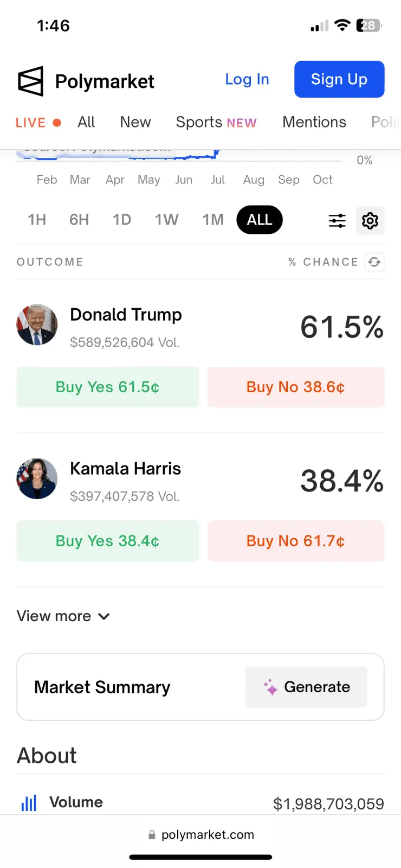401x868 pixels.
Task: Buy No on Kamala Harris at 61.7¢
Action: coord(296,541)
